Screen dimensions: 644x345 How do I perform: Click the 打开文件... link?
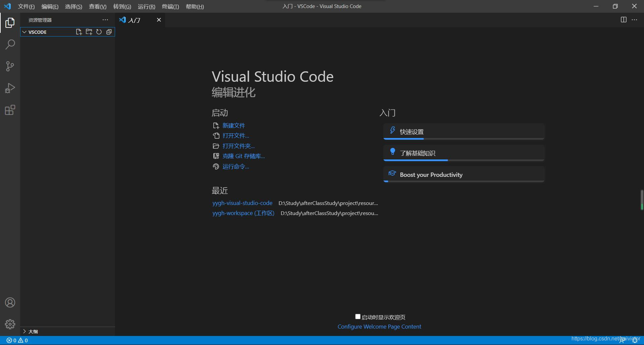(236, 136)
